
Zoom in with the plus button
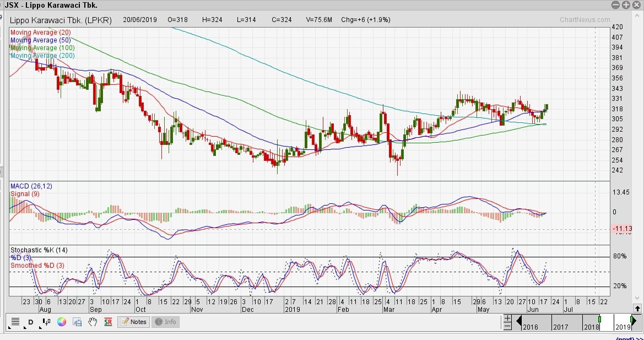[507, 319]
